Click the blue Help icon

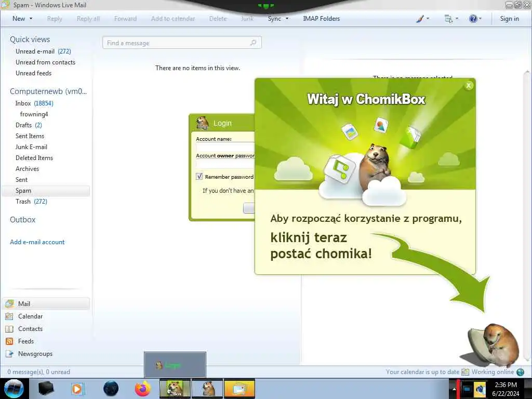[x=473, y=19]
